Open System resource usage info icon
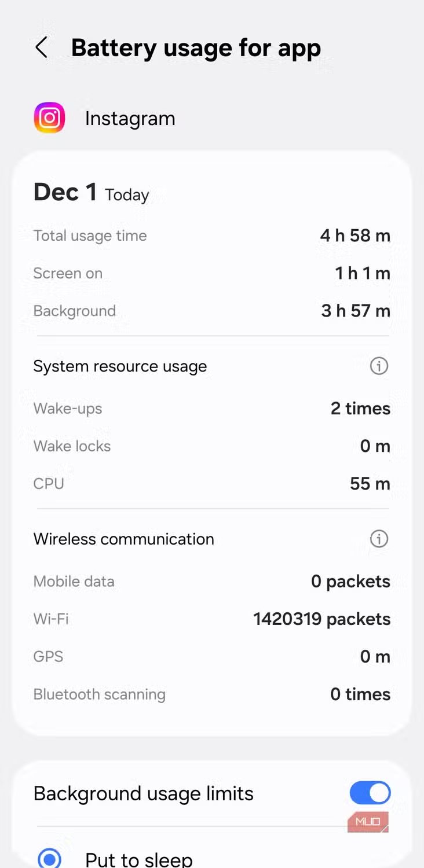 click(379, 366)
